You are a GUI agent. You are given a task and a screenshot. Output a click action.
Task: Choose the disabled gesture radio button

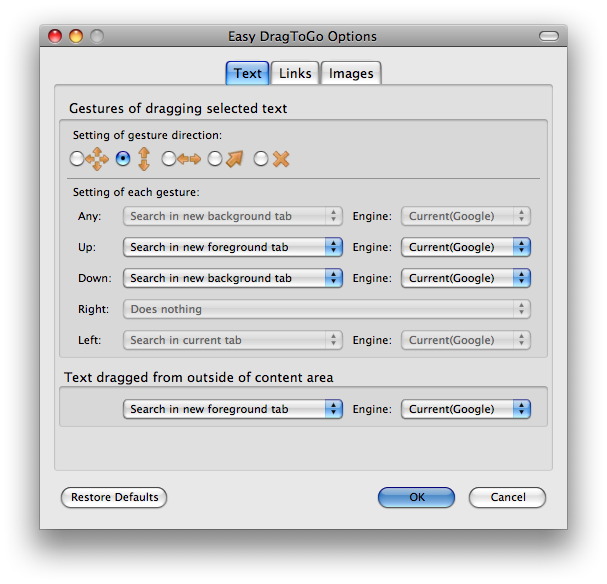coord(261,159)
